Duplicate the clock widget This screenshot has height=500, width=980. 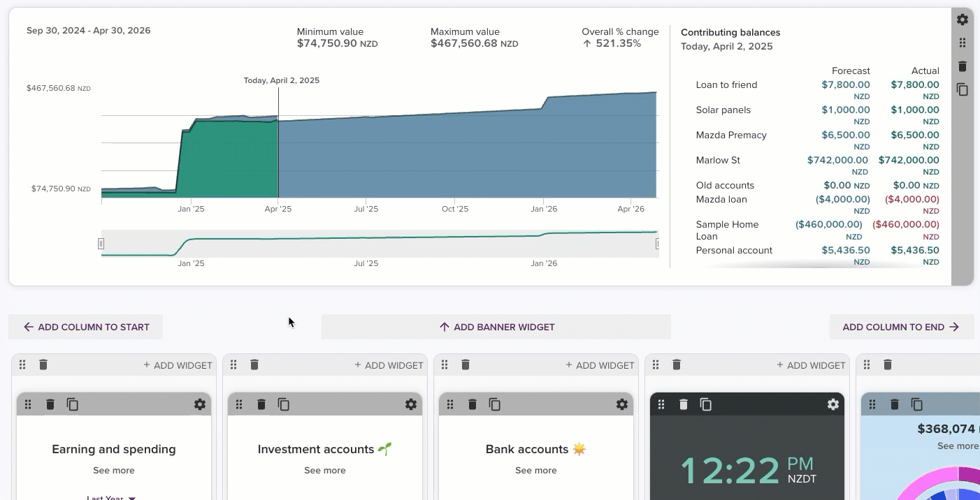point(705,404)
